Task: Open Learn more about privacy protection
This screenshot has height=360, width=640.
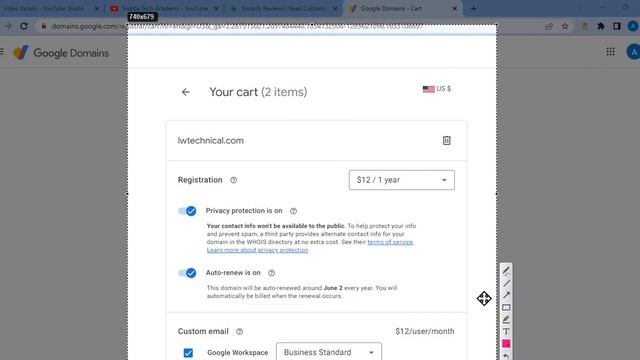Action: click(x=257, y=250)
